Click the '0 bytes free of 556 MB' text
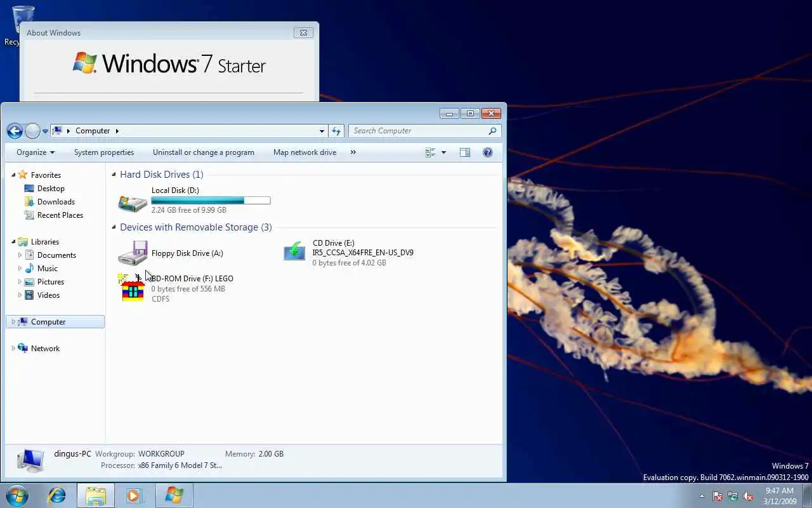 pos(188,289)
